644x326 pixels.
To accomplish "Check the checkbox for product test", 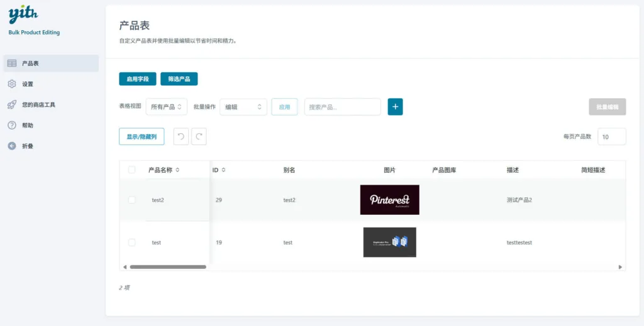I will (131, 242).
